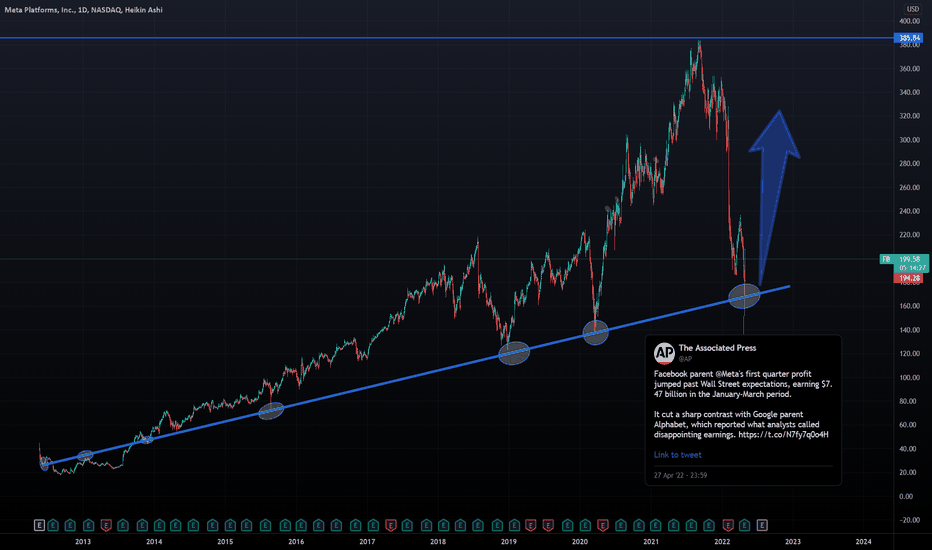This screenshot has height=550, width=932.
Task: Click the 400.00 price axis label
Action: click(909, 21)
